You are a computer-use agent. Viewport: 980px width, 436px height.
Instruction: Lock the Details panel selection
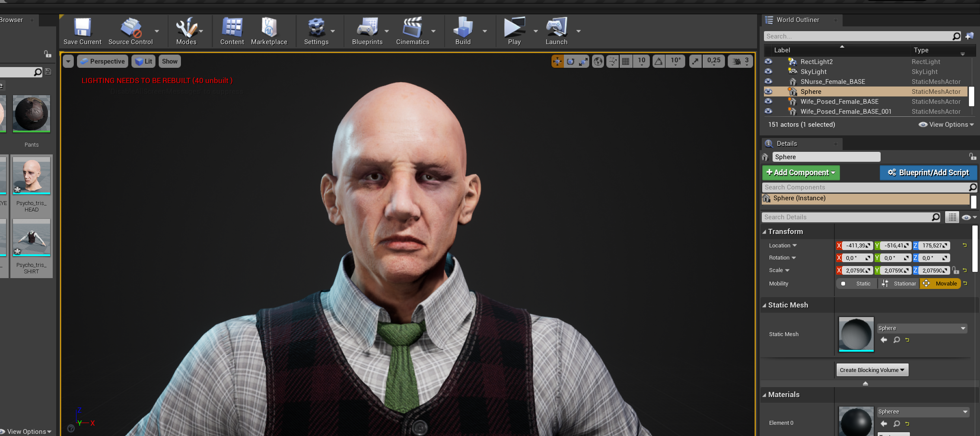click(972, 157)
